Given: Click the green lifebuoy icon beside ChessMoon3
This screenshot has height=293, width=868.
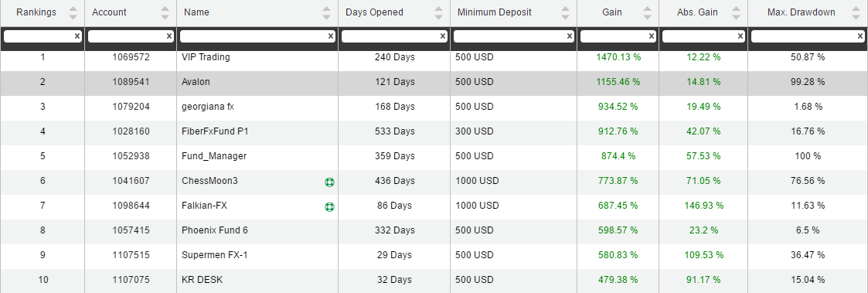Looking at the screenshot, I should (329, 182).
